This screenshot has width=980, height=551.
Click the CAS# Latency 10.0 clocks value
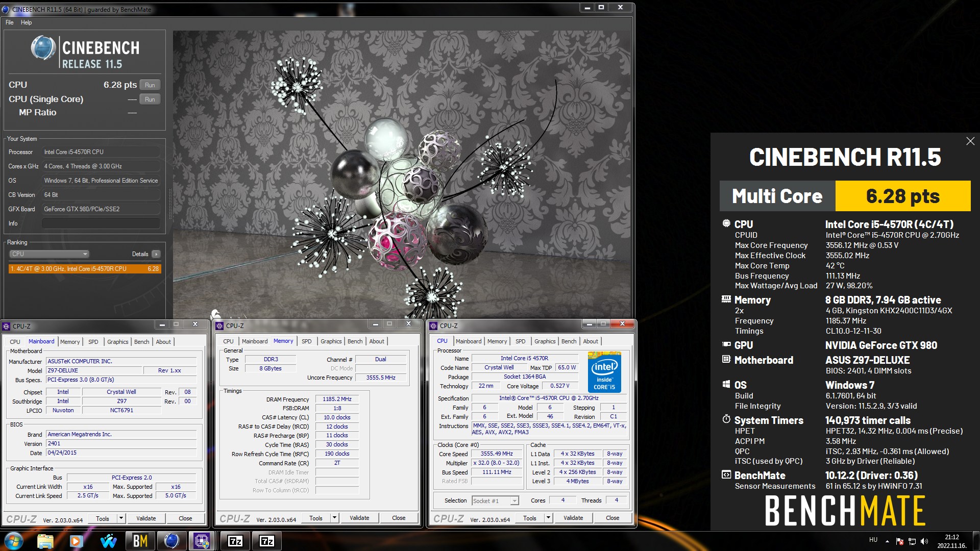pyautogui.click(x=337, y=418)
